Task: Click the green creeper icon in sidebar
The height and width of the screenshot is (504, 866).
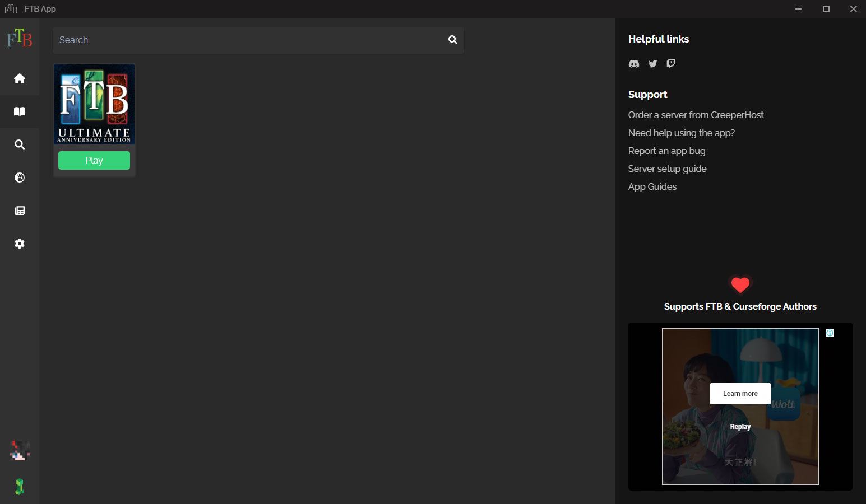Action: pyautogui.click(x=20, y=487)
